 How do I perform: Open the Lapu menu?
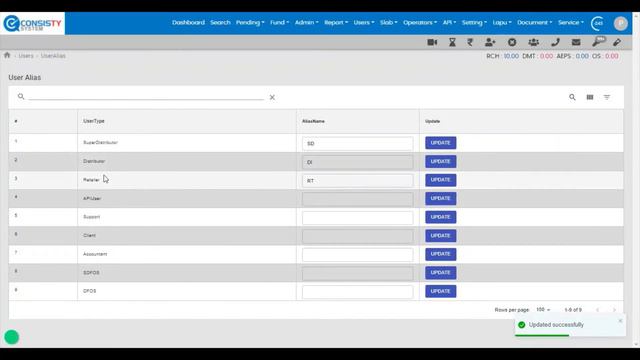click(502, 22)
